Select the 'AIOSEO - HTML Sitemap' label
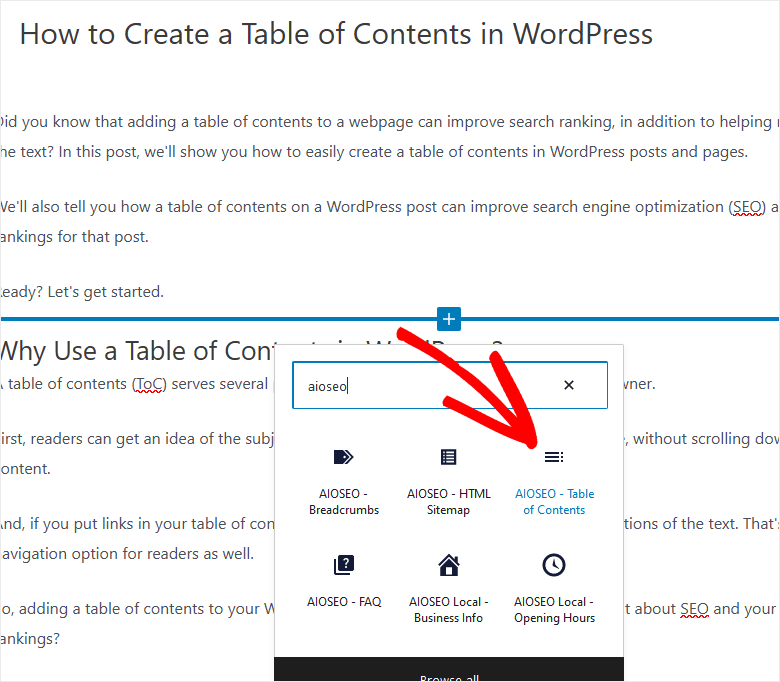Viewport: 780px width, 682px height. point(449,501)
